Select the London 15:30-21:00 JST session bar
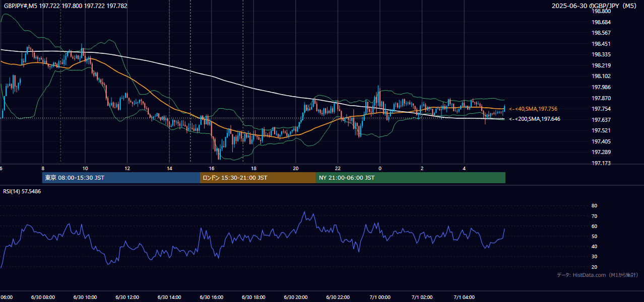Viewport: 644px width, 302px height. click(x=258, y=178)
